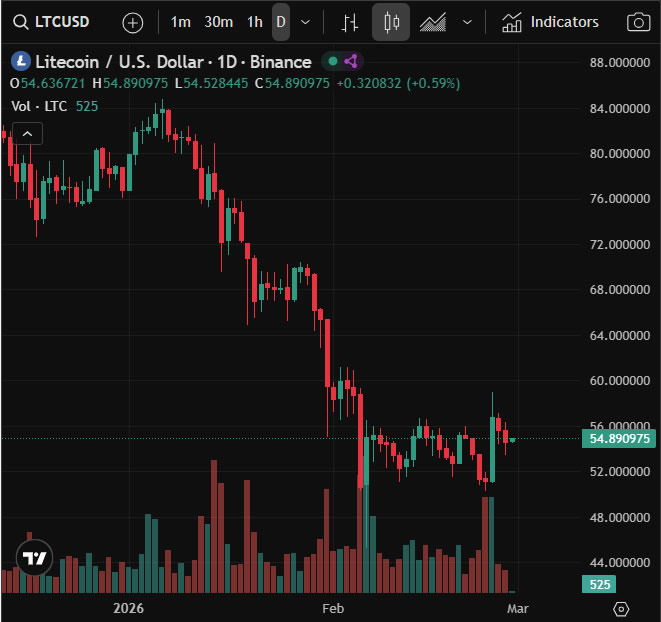Screen dimensions: 661x622
Task: Click the 80.000000 price axis label
Action: tap(620, 153)
